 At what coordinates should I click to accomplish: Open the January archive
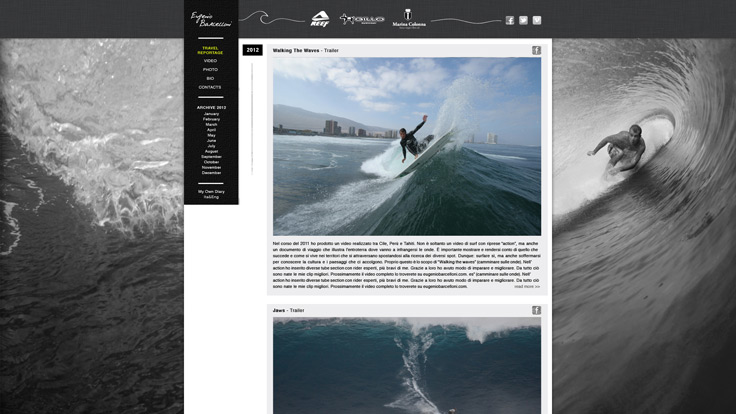point(211,114)
